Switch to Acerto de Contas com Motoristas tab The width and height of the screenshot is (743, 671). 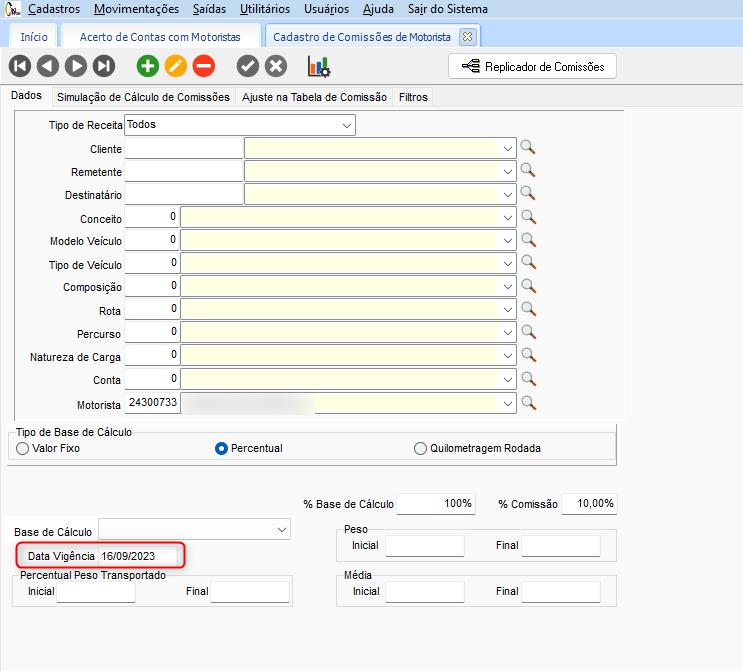[160, 37]
